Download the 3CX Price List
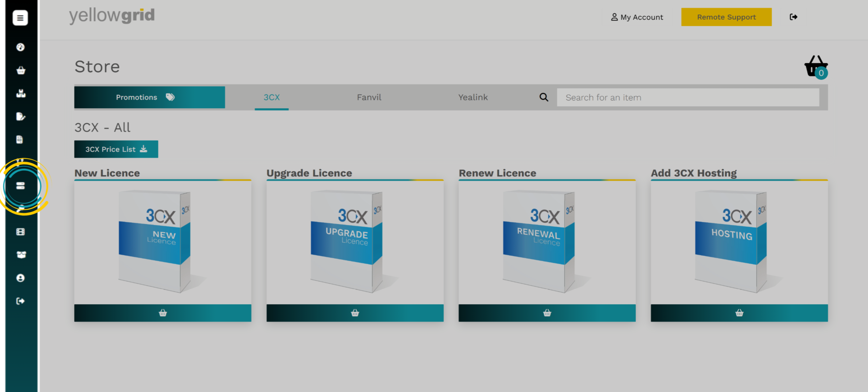The width and height of the screenshot is (868, 392). pyautogui.click(x=116, y=149)
